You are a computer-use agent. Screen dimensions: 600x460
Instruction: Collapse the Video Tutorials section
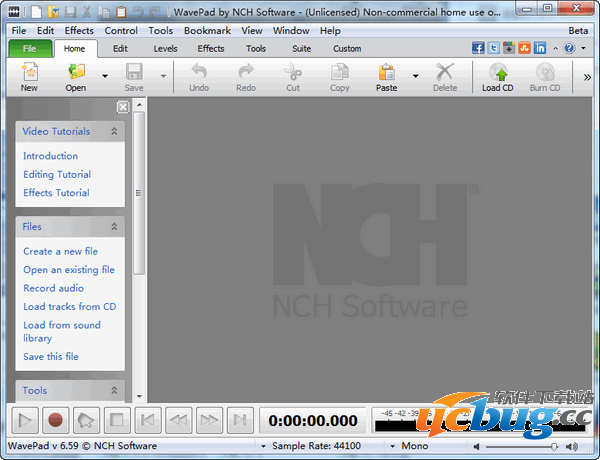click(114, 131)
